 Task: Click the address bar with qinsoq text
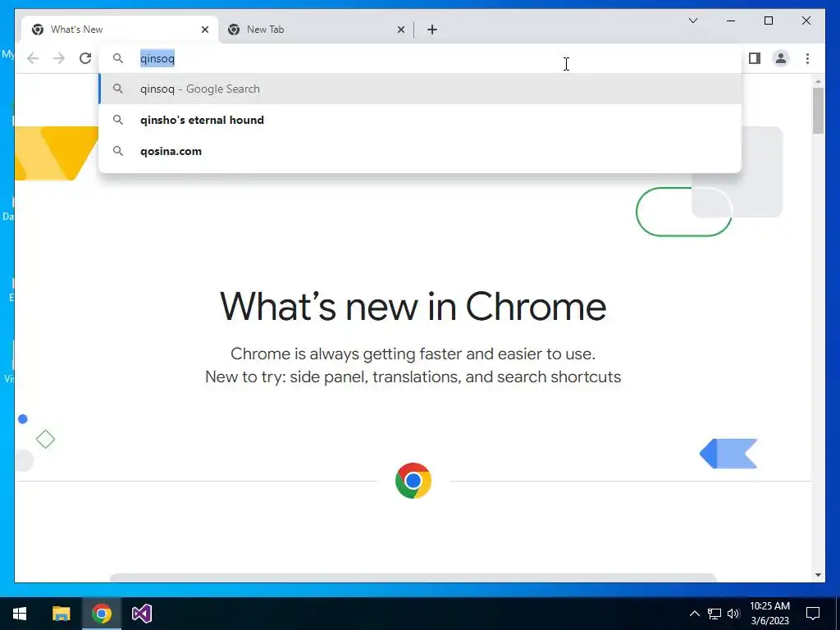420,58
